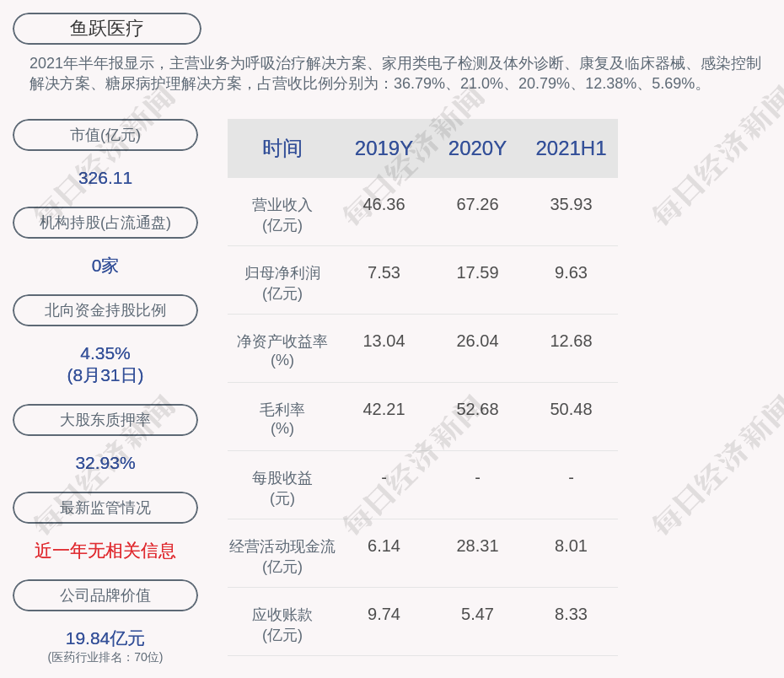Screen dimensions: 784x678
Task: Select the market value 326.11
Action: coord(105,178)
